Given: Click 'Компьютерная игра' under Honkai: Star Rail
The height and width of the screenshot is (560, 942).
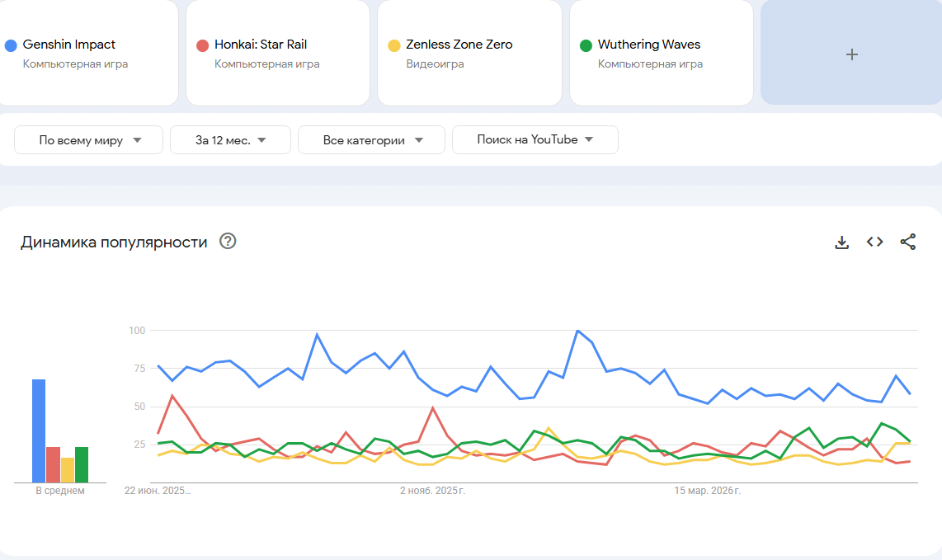Looking at the screenshot, I should point(266,64).
